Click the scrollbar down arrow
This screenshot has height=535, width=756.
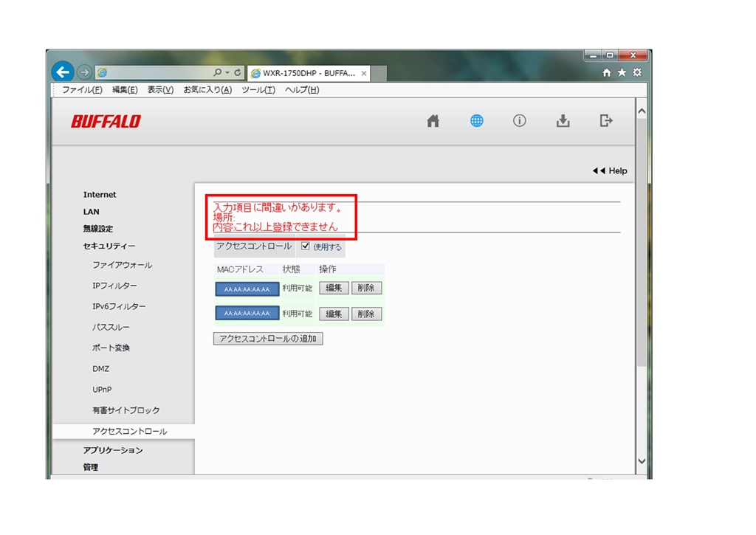642,460
